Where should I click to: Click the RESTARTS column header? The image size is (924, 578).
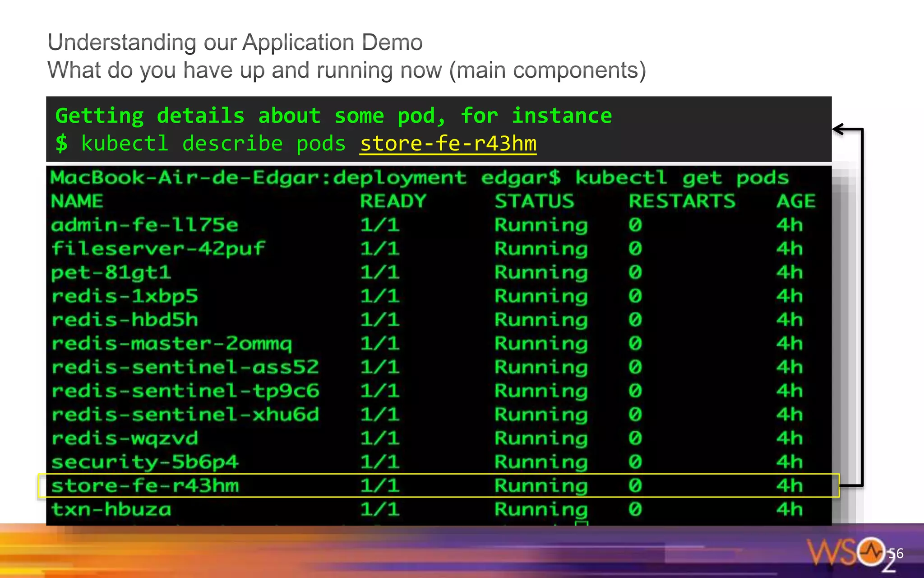[x=682, y=201]
